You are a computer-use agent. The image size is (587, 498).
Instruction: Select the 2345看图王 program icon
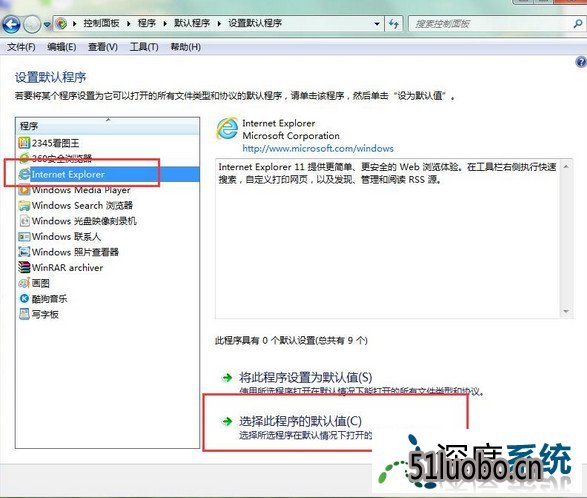coord(24,143)
